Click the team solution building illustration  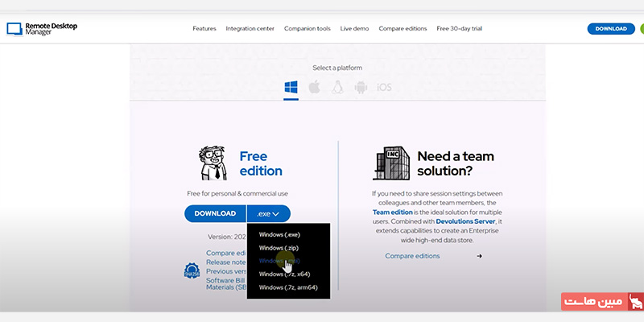click(391, 163)
